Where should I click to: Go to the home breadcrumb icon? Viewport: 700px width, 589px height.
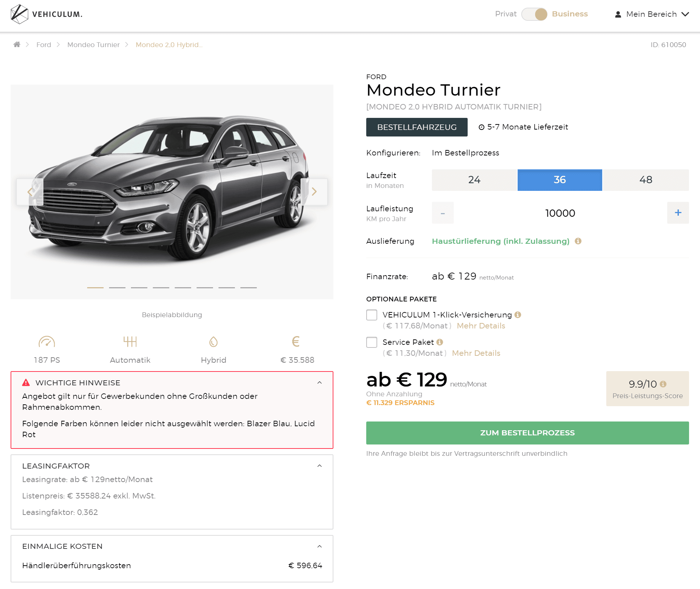[17, 45]
